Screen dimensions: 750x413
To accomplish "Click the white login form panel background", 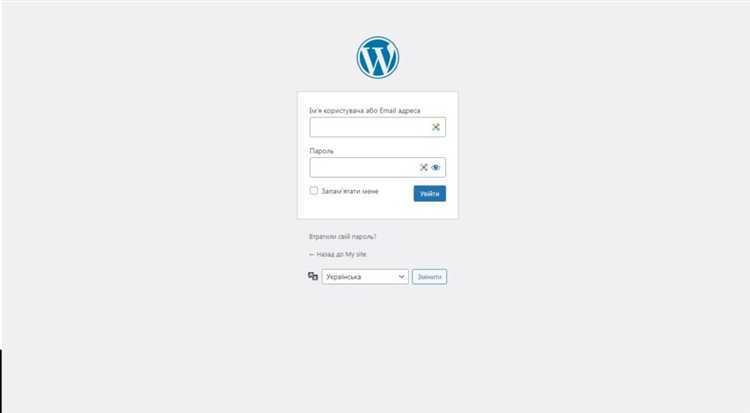I will [x=377, y=210].
